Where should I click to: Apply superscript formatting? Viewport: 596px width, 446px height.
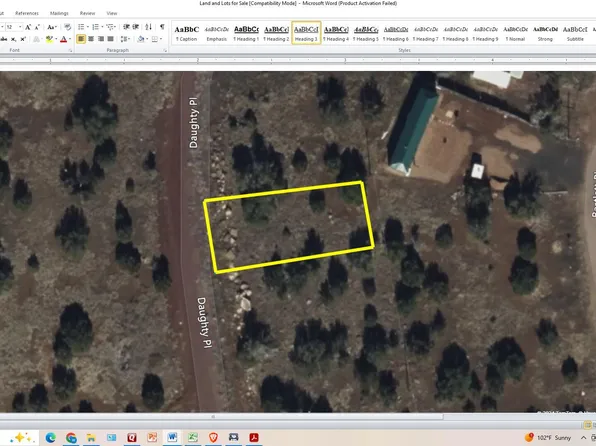point(23,39)
